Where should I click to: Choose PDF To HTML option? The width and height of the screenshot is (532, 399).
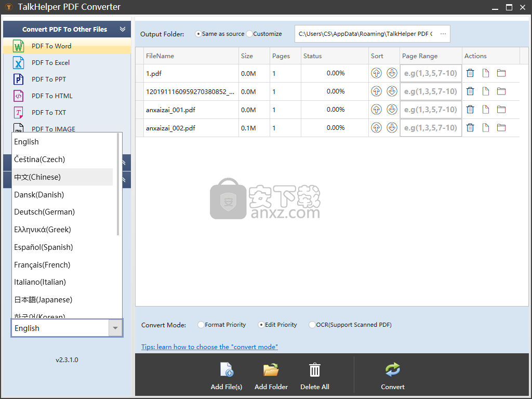pos(67,96)
